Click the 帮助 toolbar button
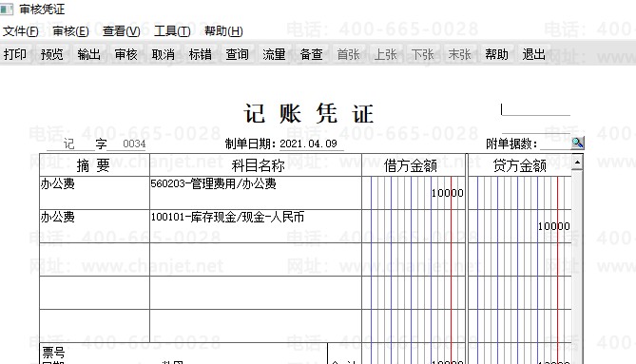Screen dimensions: 636x364 coord(496,54)
